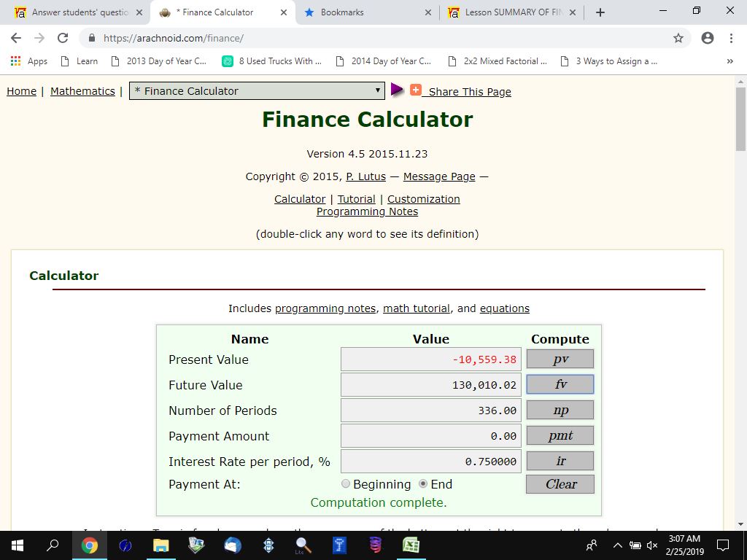Click the Interest Rate per period field
Viewport: 747px width, 560px height.
coord(430,462)
